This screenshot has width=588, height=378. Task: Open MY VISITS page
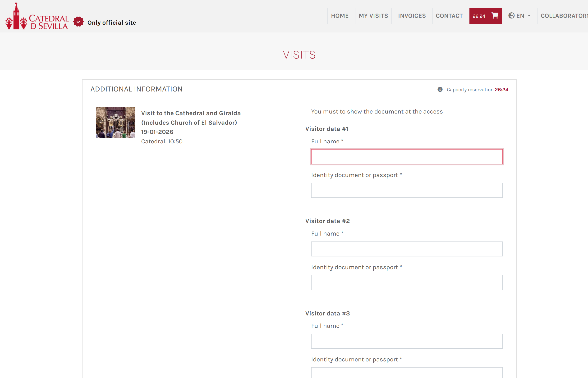(373, 16)
